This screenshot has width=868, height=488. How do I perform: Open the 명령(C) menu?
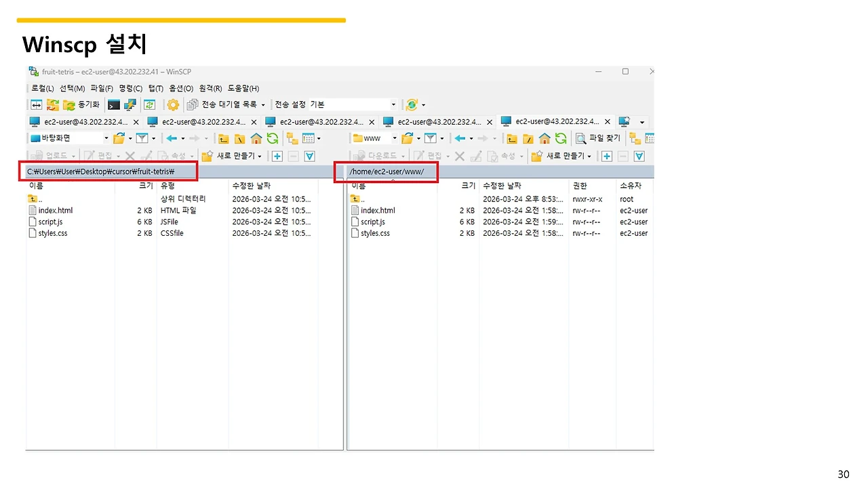pyautogui.click(x=131, y=89)
